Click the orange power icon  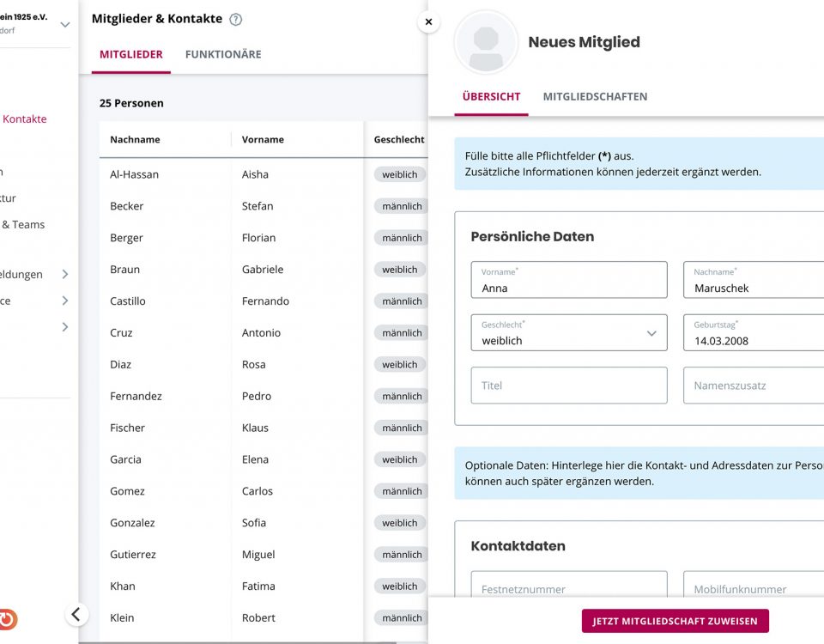[x=8, y=619]
